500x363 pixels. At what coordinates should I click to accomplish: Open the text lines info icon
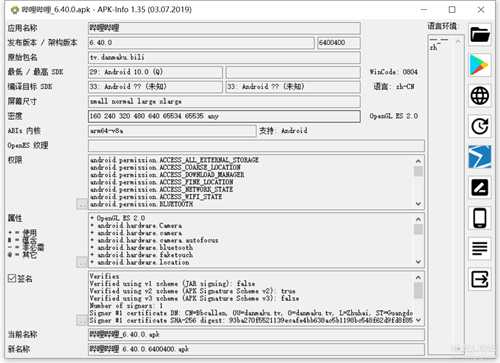click(x=480, y=248)
